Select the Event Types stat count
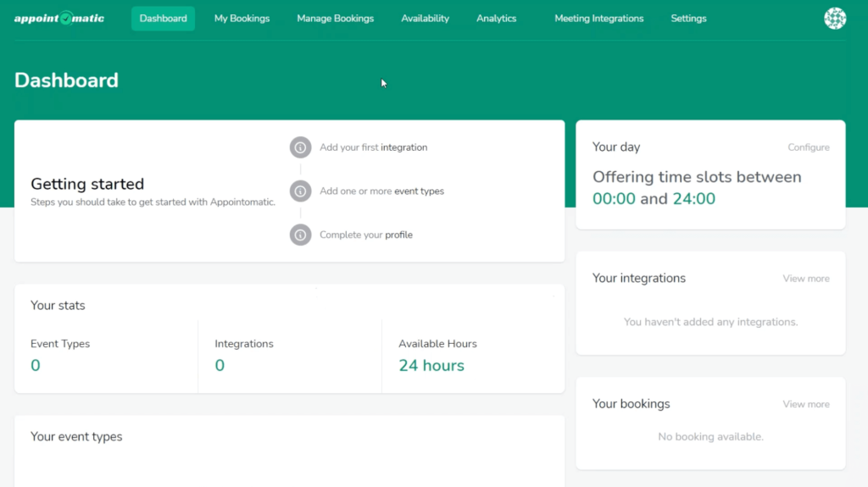Screen dimensions: 868x487 tap(36, 366)
